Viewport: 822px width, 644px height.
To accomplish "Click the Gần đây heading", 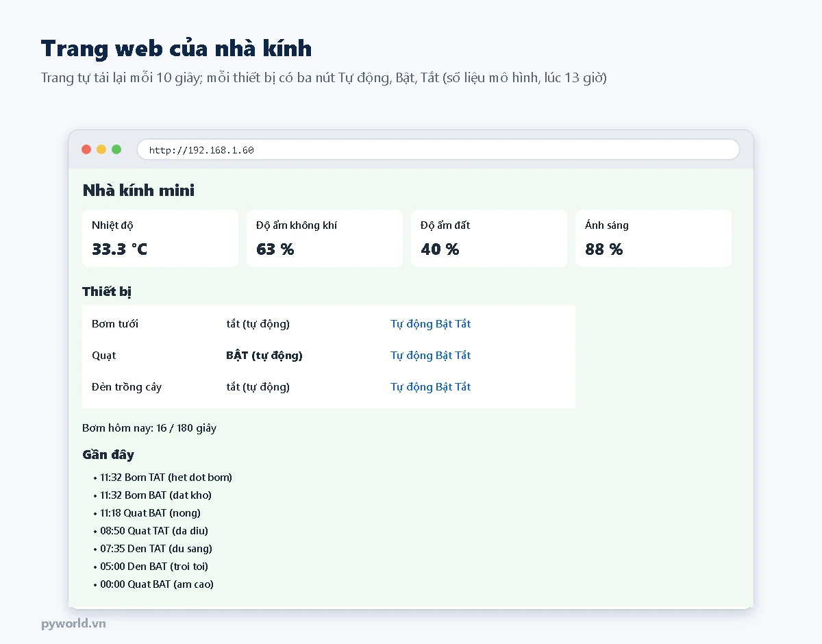I will [x=108, y=455].
